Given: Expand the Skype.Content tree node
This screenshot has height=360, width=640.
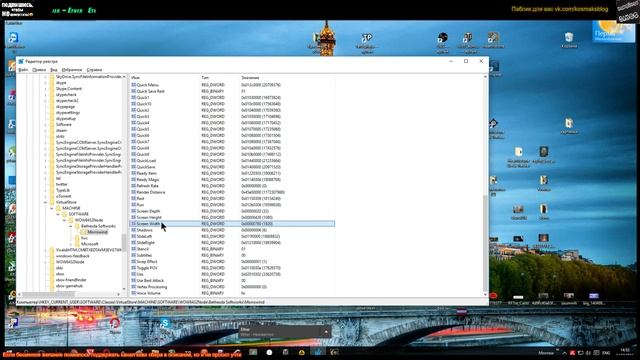Looking at the screenshot, I should coord(45,89).
